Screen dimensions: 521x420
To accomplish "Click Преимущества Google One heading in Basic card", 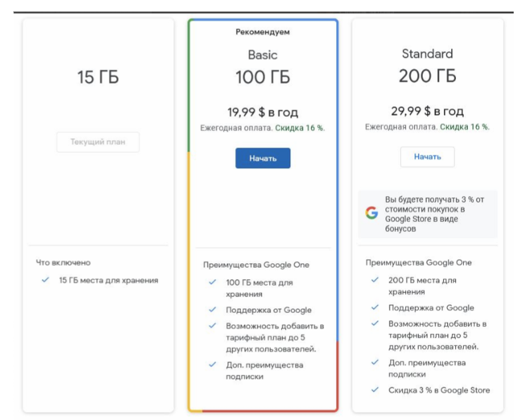I will [x=257, y=264].
